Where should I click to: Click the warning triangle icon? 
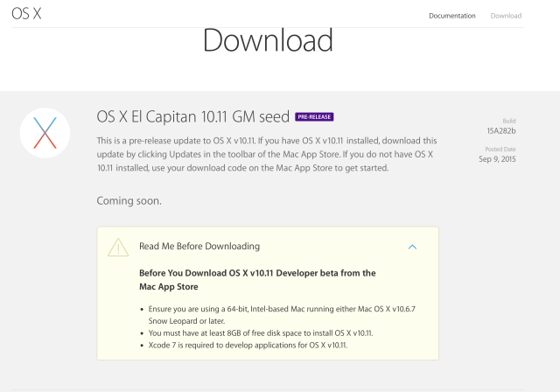tap(118, 247)
